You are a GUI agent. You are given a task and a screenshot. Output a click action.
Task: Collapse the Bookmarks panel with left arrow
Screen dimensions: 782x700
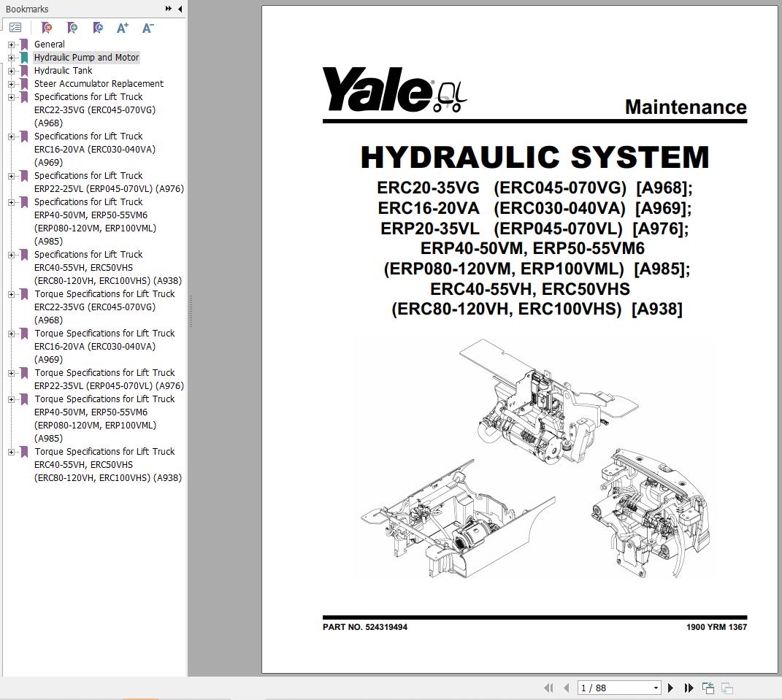tap(180, 9)
